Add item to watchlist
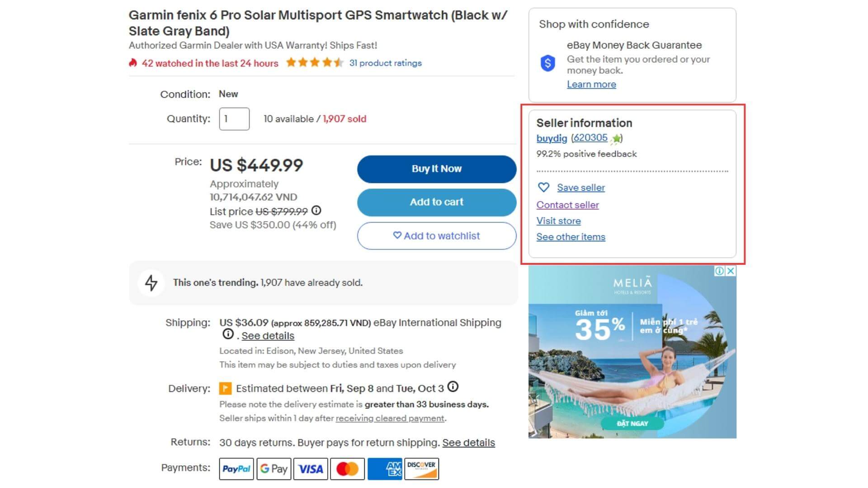868x488 pixels. (436, 236)
